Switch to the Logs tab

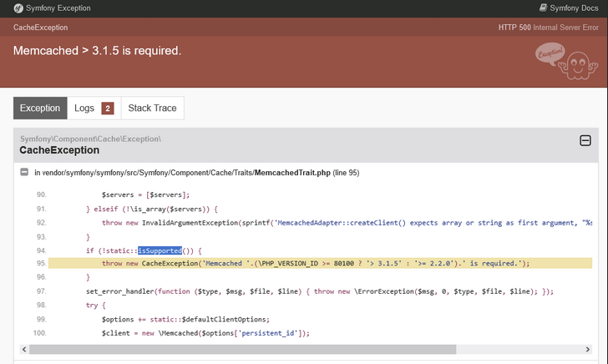[94, 109]
